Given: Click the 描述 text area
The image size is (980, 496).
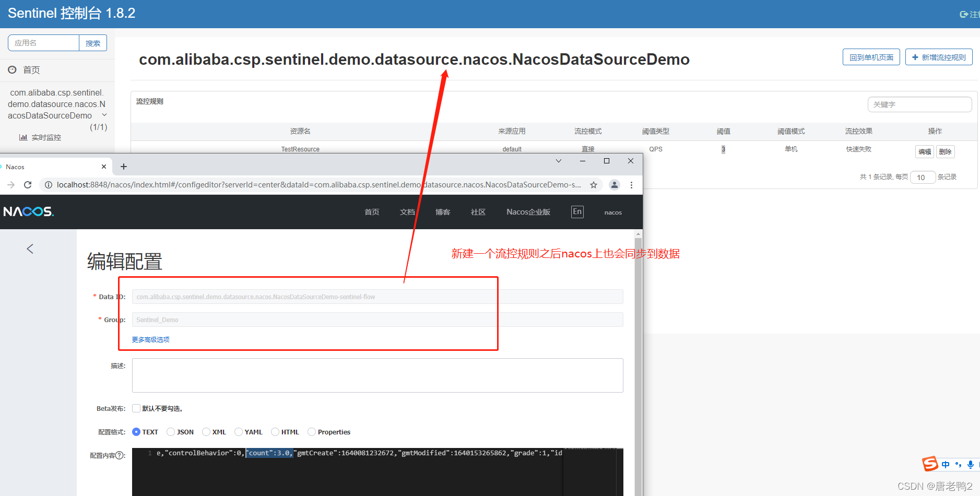Looking at the screenshot, I should 377,375.
